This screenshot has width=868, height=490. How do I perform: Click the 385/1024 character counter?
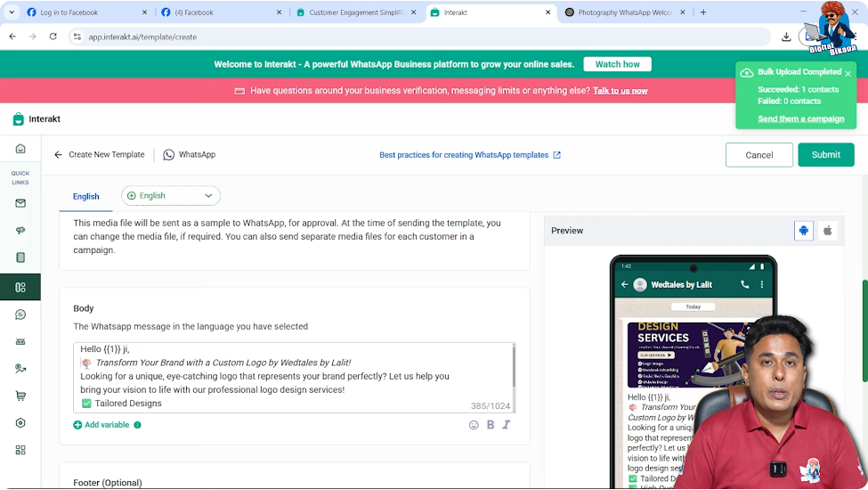(491, 406)
